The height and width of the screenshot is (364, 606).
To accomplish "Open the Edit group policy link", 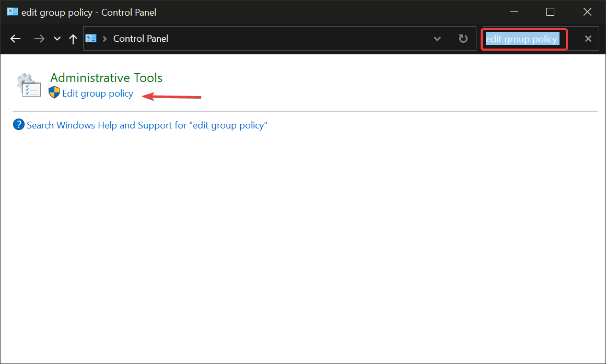I will tap(98, 93).
